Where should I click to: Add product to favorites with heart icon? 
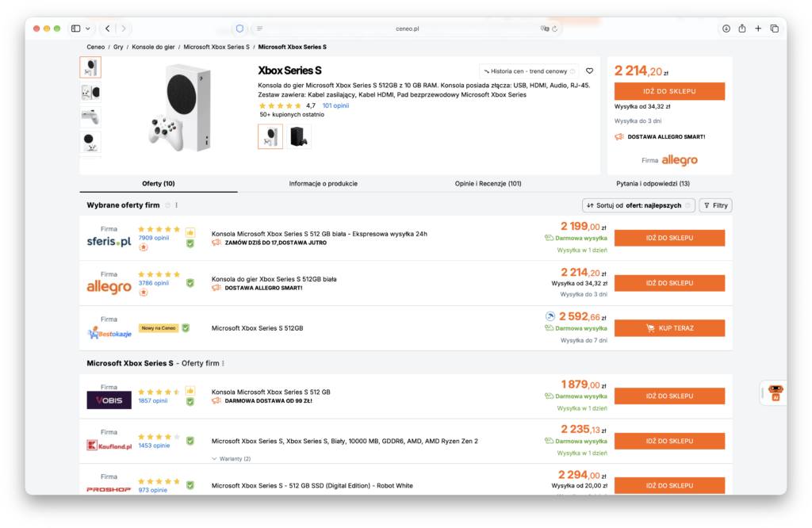pyautogui.click(x=589, y=71)
